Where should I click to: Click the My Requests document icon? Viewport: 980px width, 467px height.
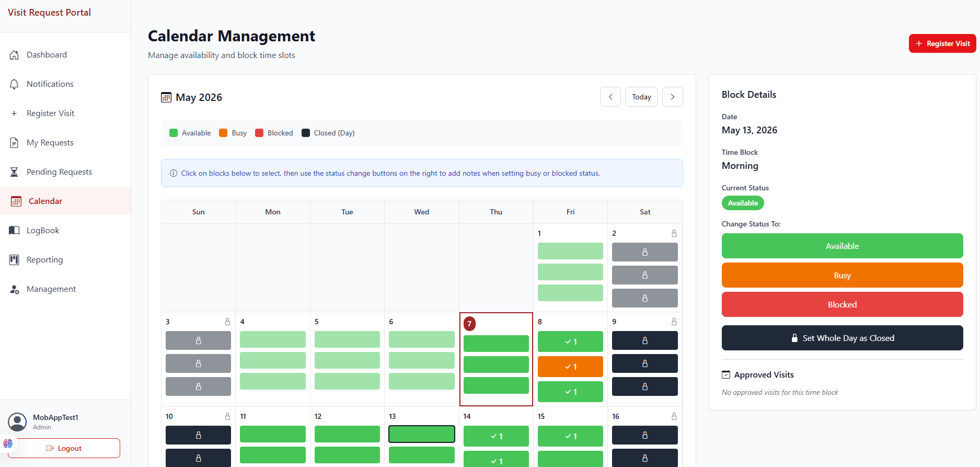pos(14,143)
